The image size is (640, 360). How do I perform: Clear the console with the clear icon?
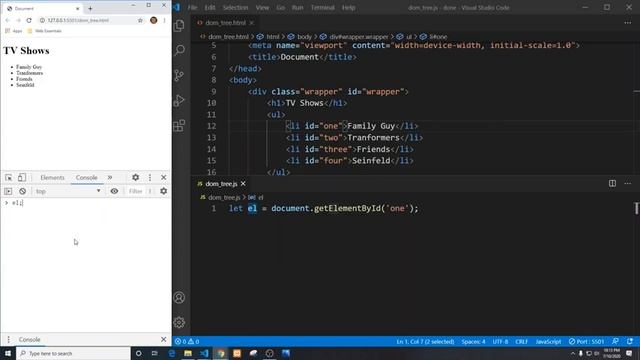pyautogui.click(x=22, y=191)
